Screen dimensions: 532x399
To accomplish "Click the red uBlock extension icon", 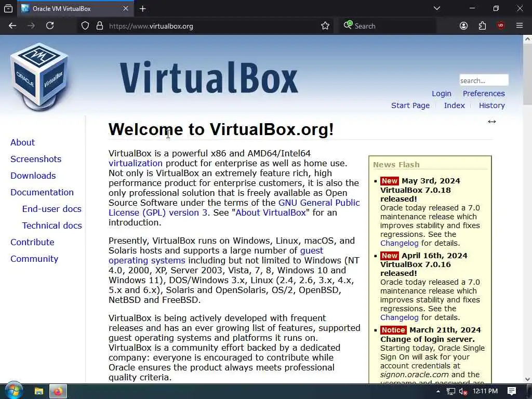I will tap(501, 26).
